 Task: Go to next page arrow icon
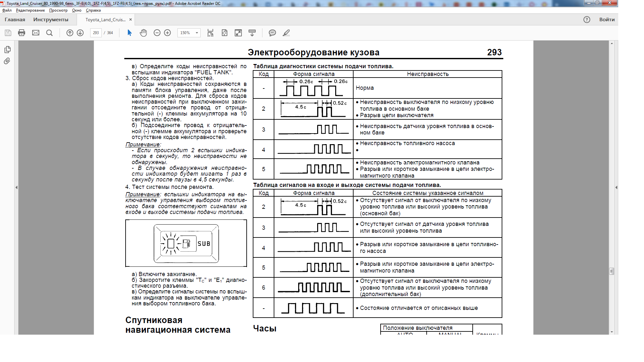80,33
